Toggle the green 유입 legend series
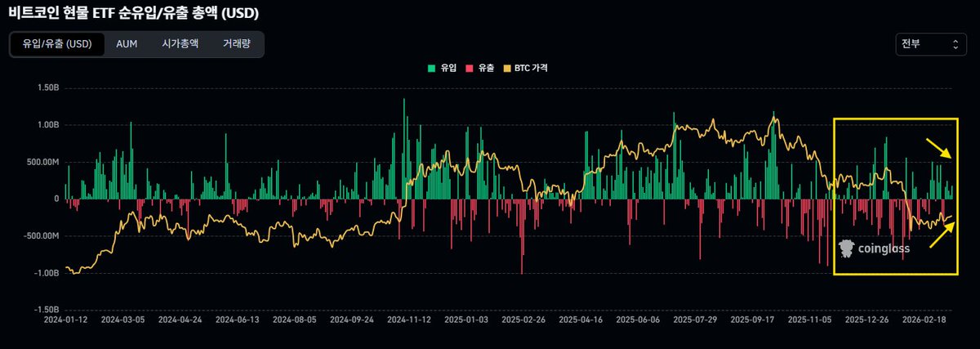Screen dimensions: 980x349 tap(442, 69)
